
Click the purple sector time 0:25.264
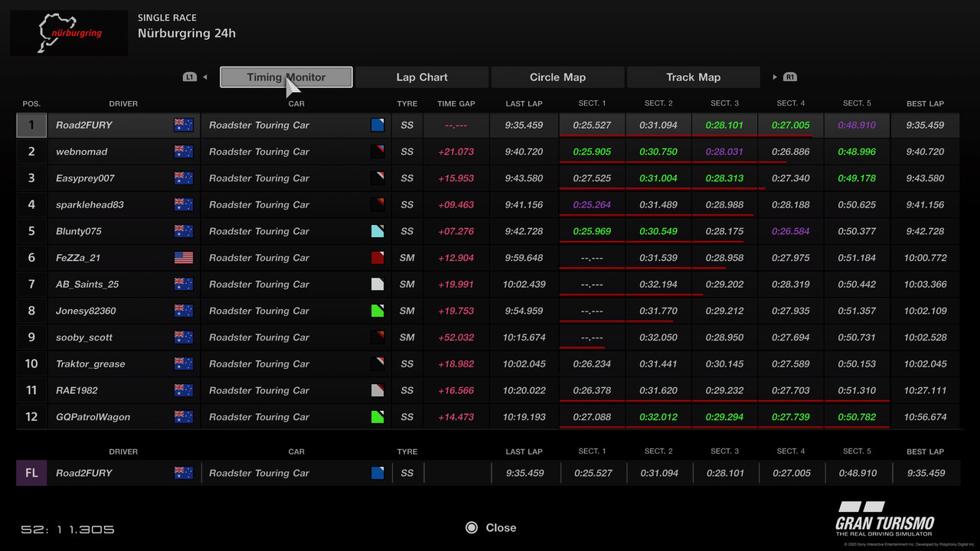tap(592, 204)
